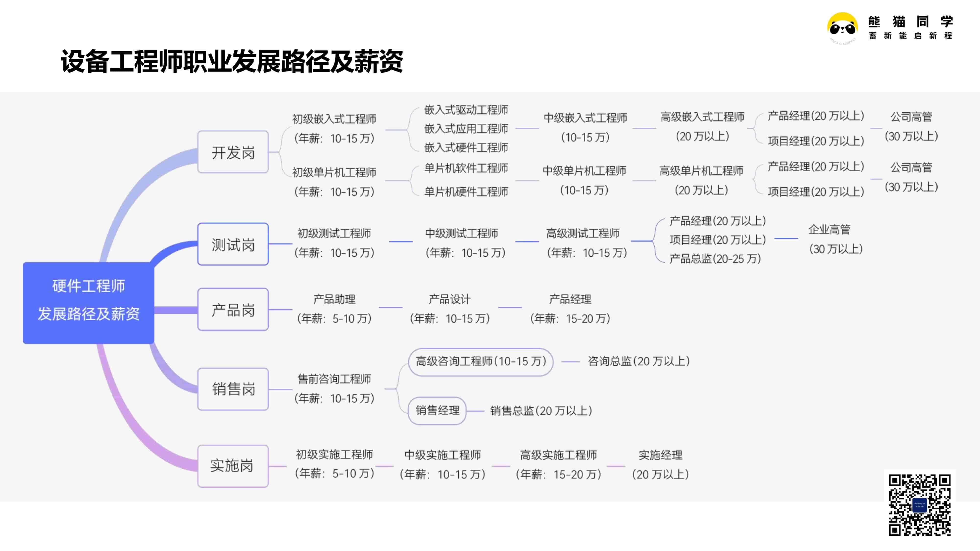Click the 嵌入式驱动工程师 label
Screen dimensions: 980x551
(x=466, y=110)
